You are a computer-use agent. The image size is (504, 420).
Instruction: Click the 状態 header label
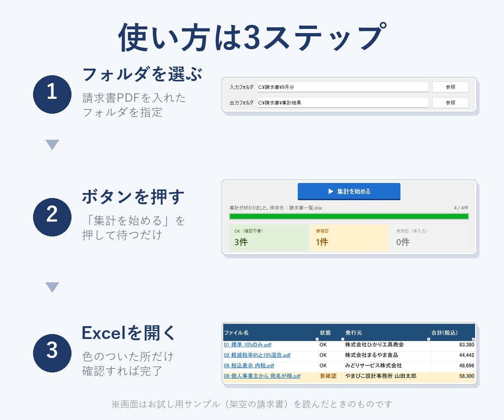pyautogui.click(x=325, y=333)
